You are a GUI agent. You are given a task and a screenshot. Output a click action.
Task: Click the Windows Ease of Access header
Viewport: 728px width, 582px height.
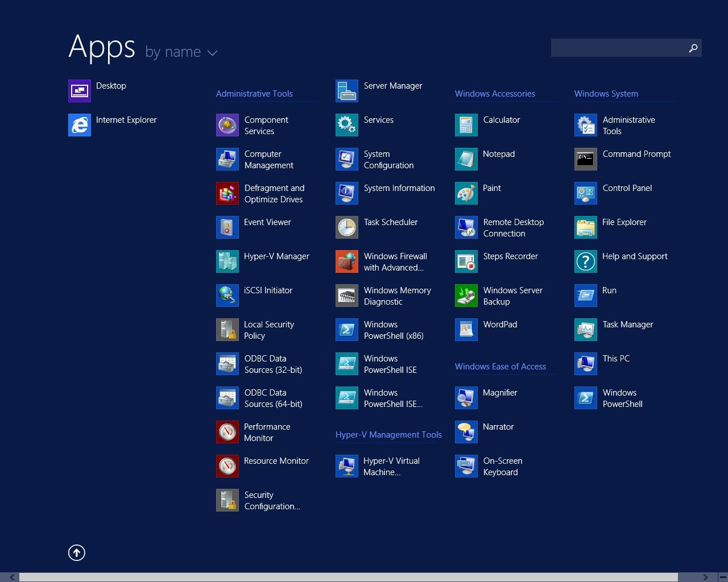point(500,367)
